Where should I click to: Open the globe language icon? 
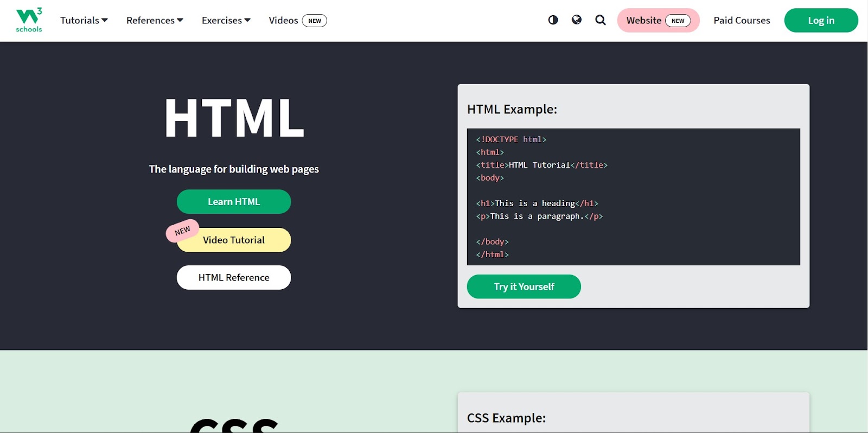(x=577, y=20)
